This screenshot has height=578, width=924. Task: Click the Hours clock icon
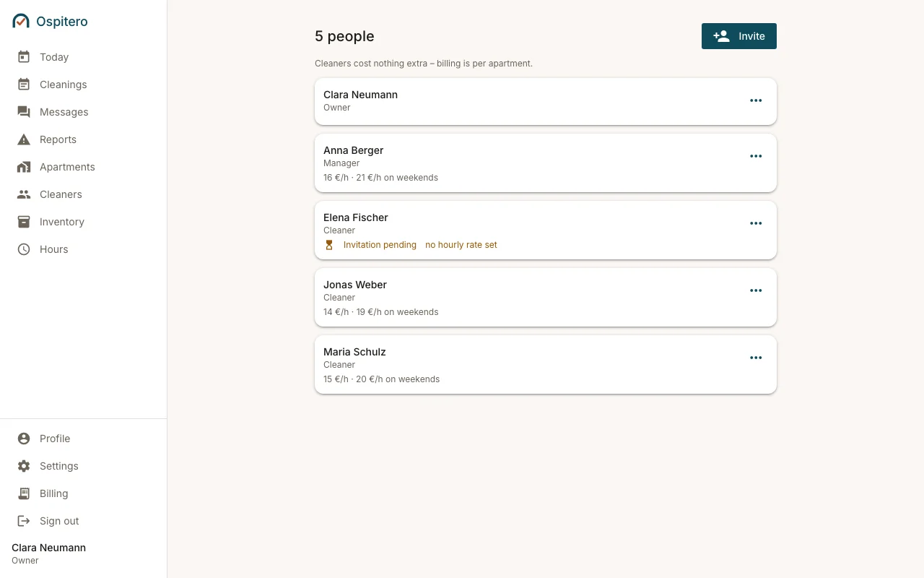24,249
